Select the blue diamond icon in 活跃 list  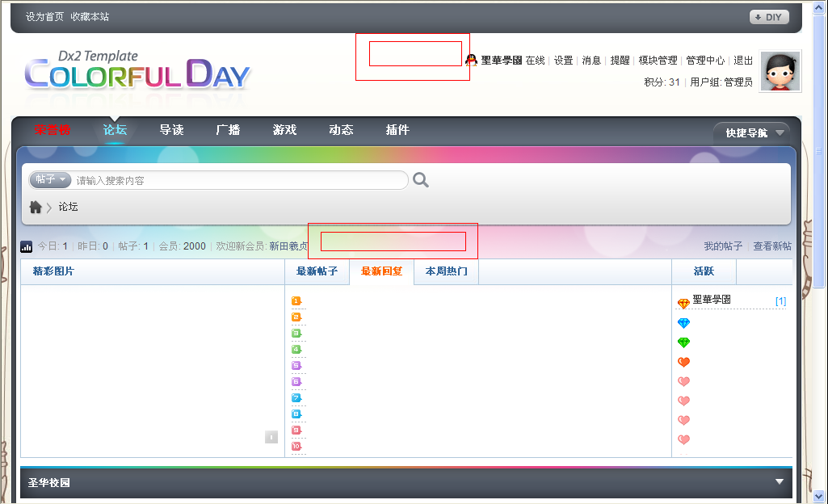pos(683,323)
